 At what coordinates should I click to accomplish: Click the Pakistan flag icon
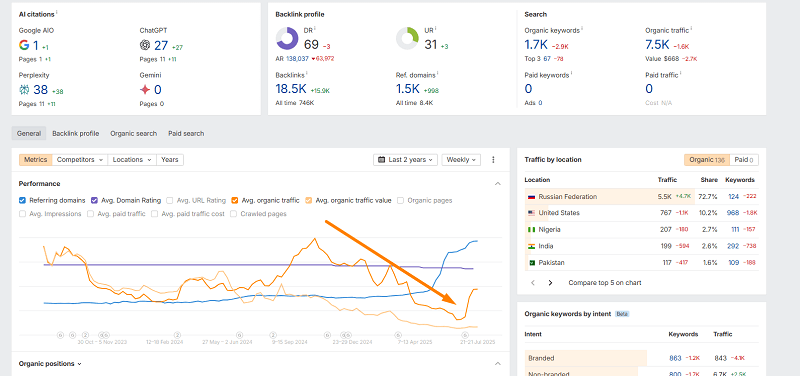[531, 262]
